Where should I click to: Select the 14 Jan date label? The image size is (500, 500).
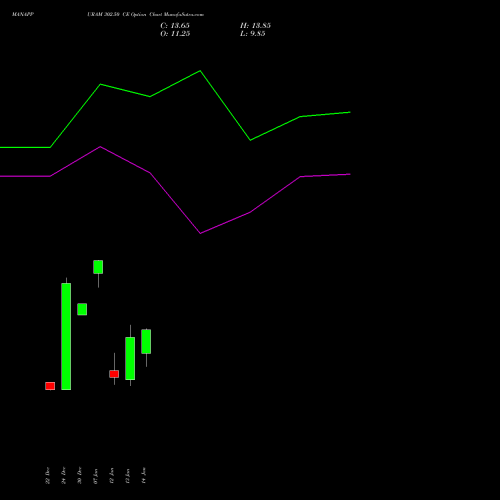(144, 475)
